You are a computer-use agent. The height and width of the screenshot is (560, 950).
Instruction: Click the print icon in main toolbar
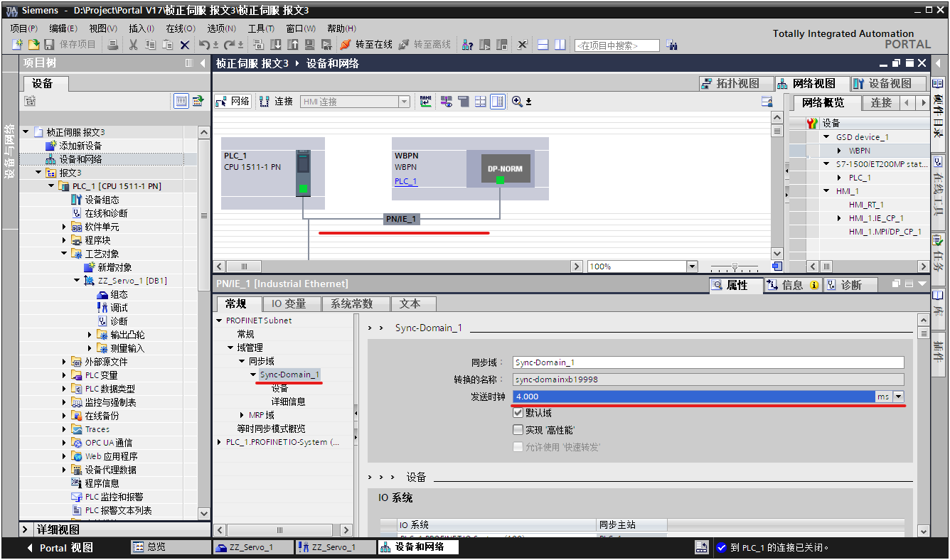(113, 45)
